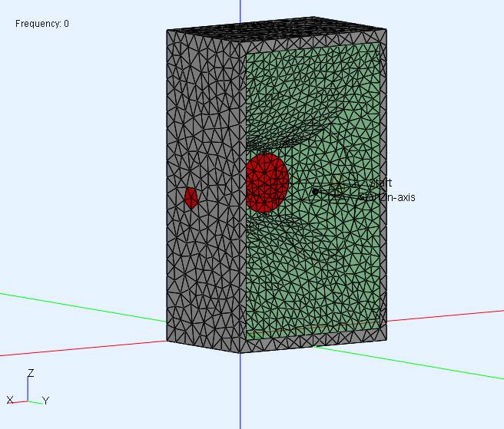
Task: Click the XYZ orientation axis triad
Action: tap(28, 388)
